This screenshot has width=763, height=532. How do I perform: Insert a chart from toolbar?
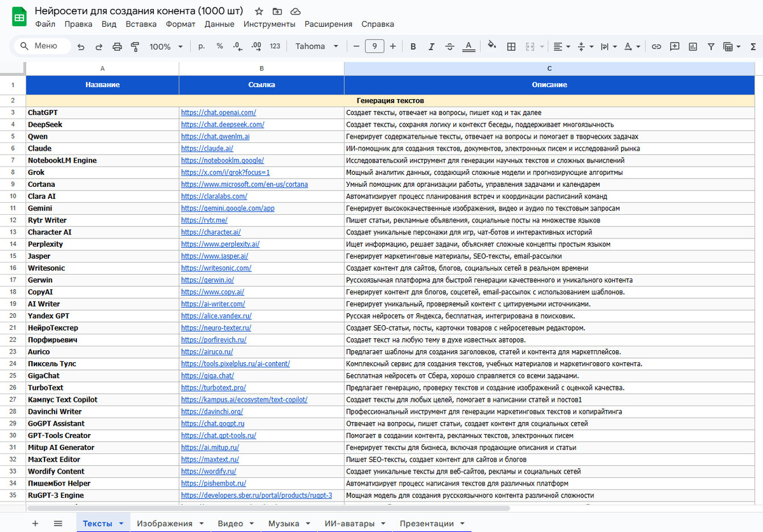pyautogui.click(x=692, y=46)
